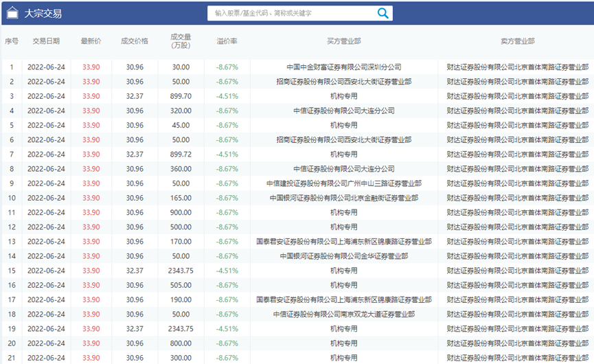This screenshot has width=594, height=364.
Task: Click the 卖方营业部 column header
Action: coord(518,41)
